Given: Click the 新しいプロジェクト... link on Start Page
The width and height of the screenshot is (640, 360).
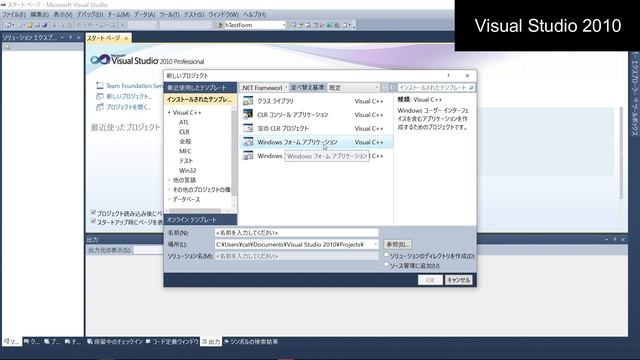Looking at the screenshot, I should pyautogui.click(x=129, y=96).
